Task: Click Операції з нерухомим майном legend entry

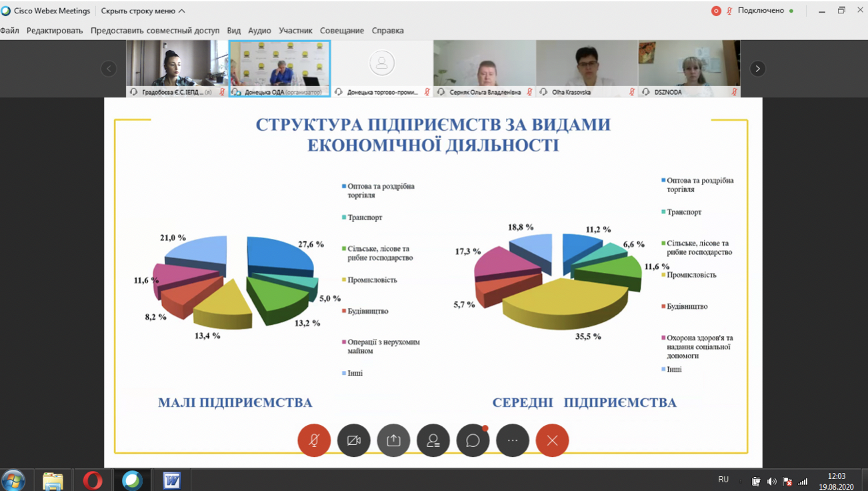Action: coord(381,346)
